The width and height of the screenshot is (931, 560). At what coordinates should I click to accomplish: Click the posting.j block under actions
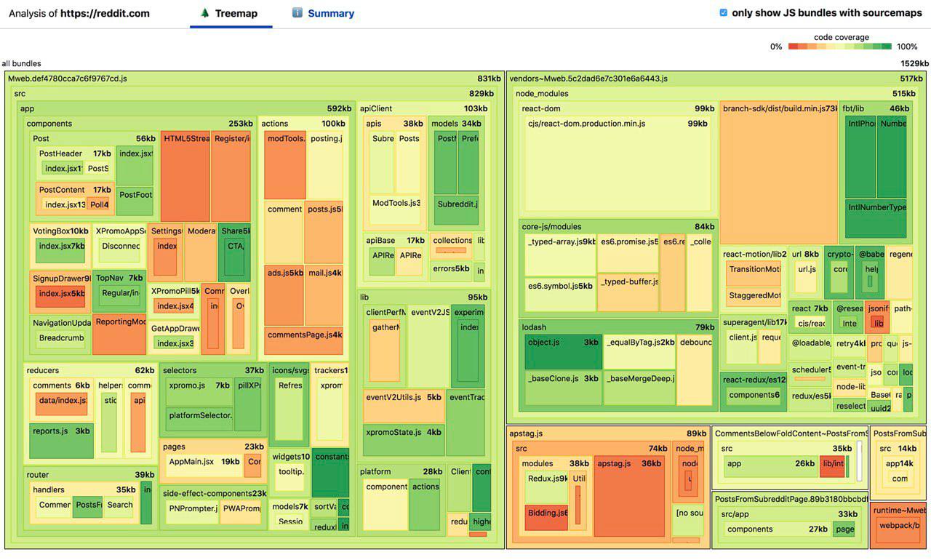click(325, 165)
